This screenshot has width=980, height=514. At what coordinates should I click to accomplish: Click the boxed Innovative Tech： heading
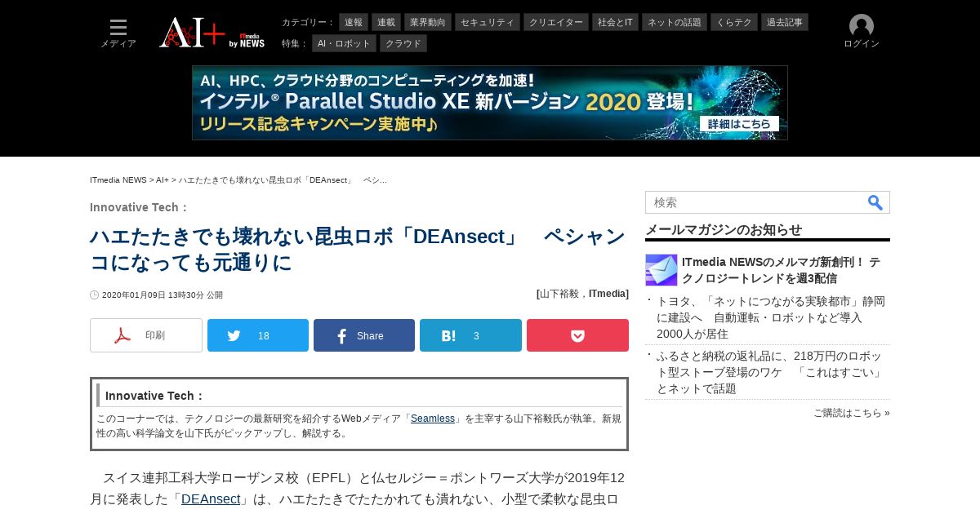pyautogui.click(x=154, y=396)
